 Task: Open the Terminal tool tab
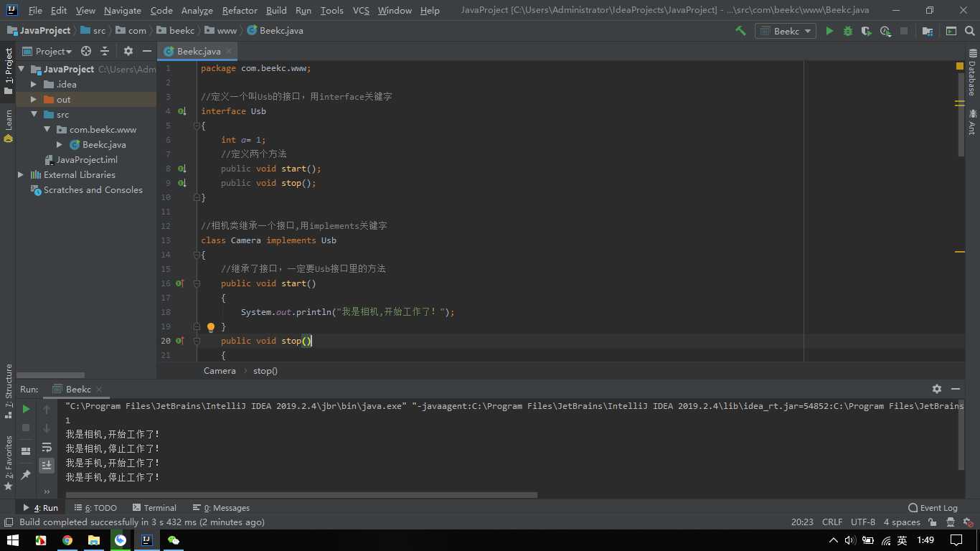[x=154, y=508]
